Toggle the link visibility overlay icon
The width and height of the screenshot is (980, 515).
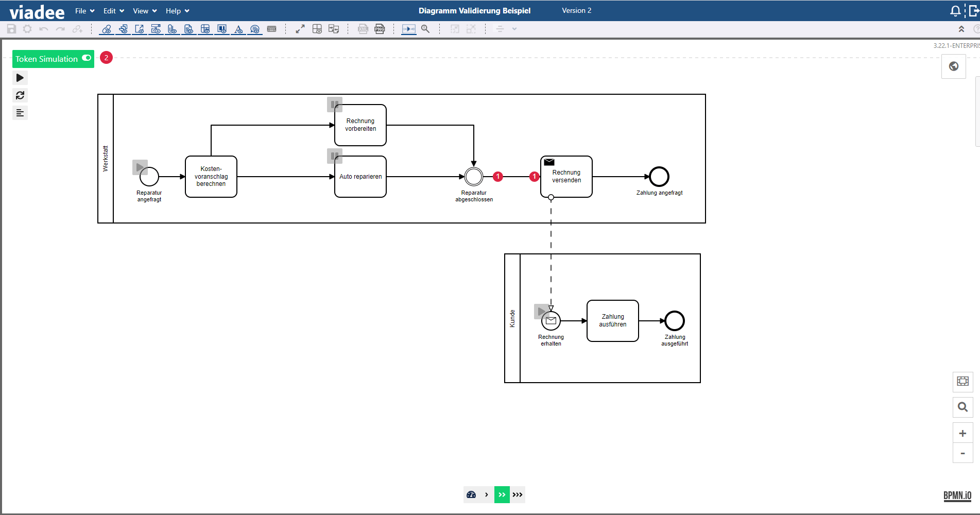click(x=107, y=29)
